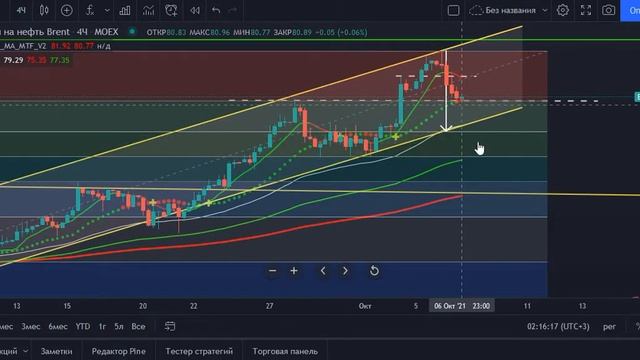640x360 pixels.
Task: Click the cloud save layout icon
Action: pyautogui.click(x=476, y=10)
